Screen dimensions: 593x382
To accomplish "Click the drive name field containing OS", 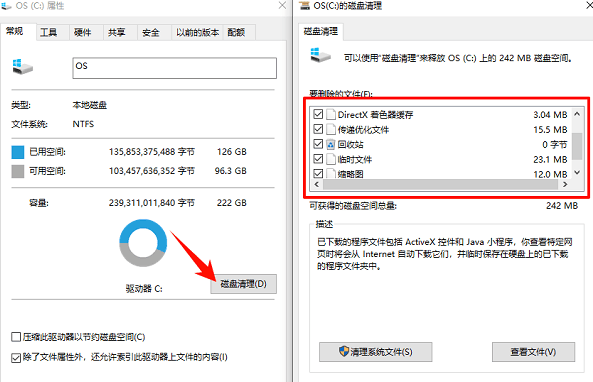I will click(x=174, y=68).
